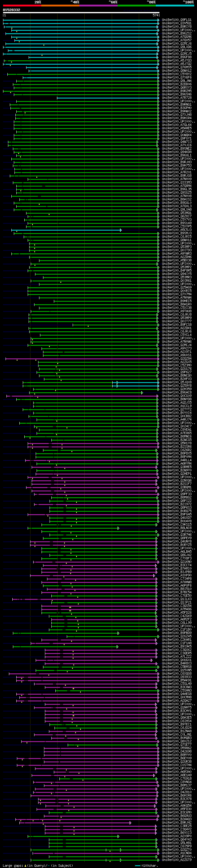Click the cyan ~100% identity legend segment
The height and width of the screenshot is (868, 197).
[175, 6]
